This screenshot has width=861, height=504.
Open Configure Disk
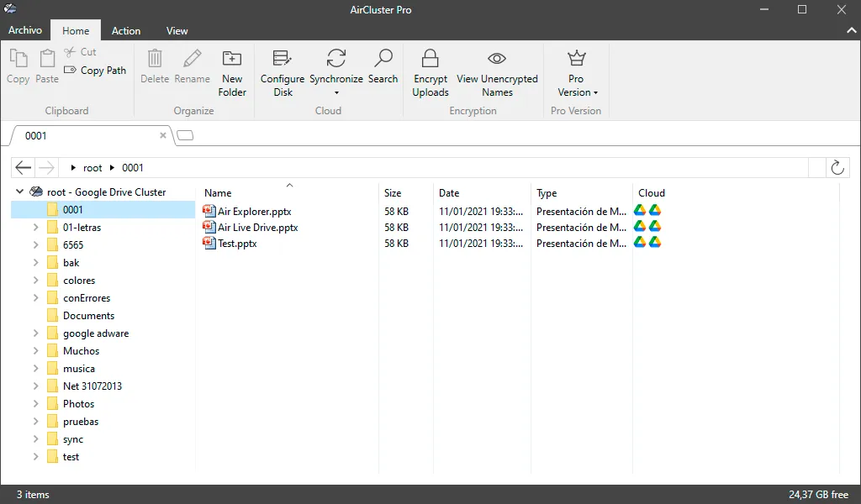click(283, 72)
